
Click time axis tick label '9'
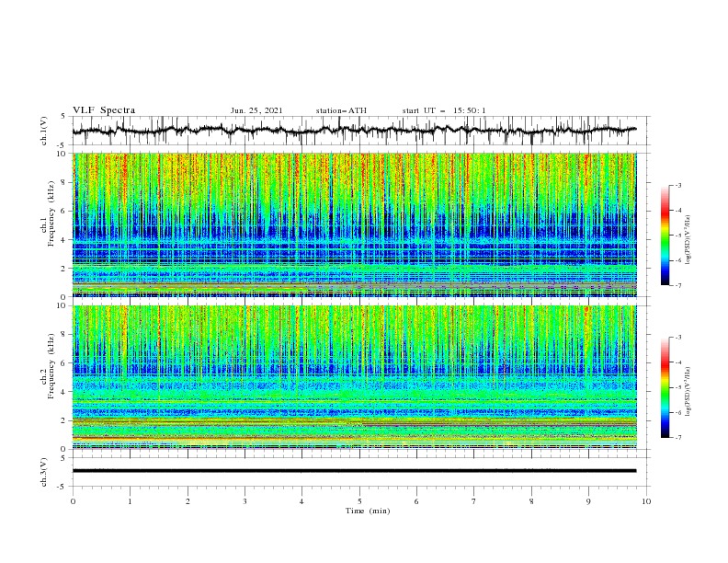click(588, 501)
